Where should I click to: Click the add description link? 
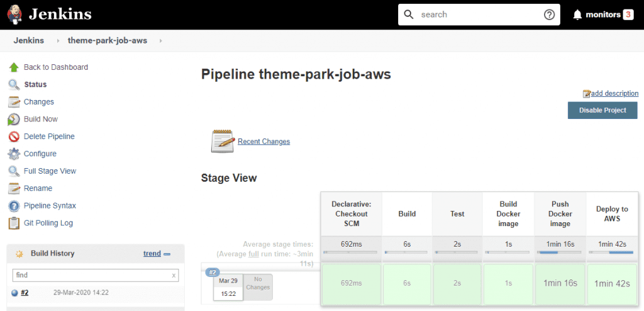pyautogui.click(x=614, y=93)
